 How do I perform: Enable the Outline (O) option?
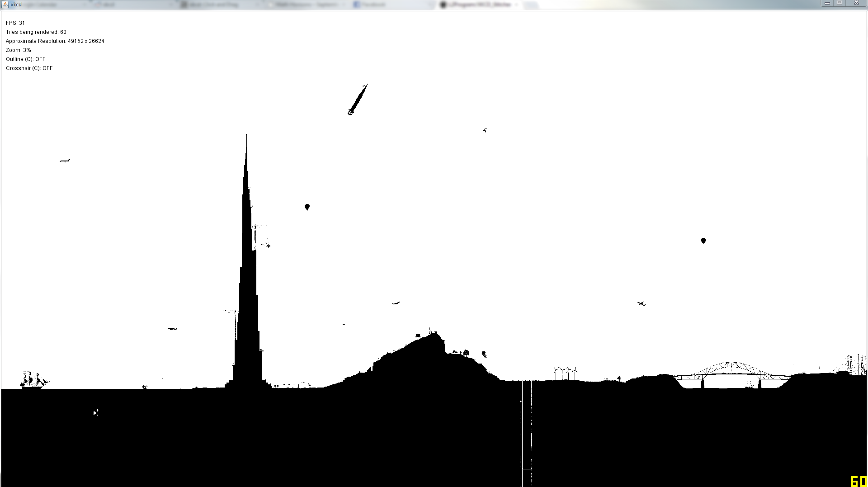pyautogui.click(x=25, y=59)
